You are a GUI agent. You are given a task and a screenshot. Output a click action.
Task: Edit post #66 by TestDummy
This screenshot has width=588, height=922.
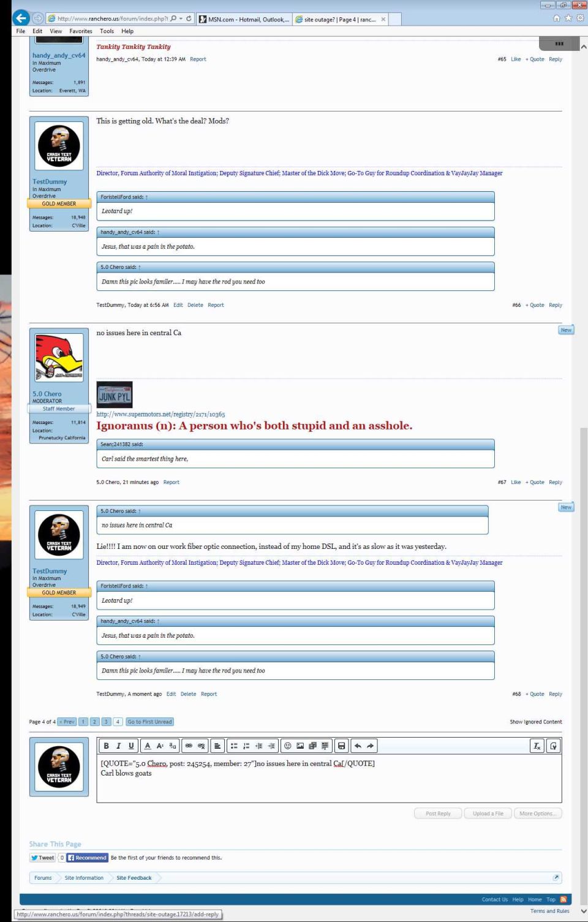tap(178, 305)
